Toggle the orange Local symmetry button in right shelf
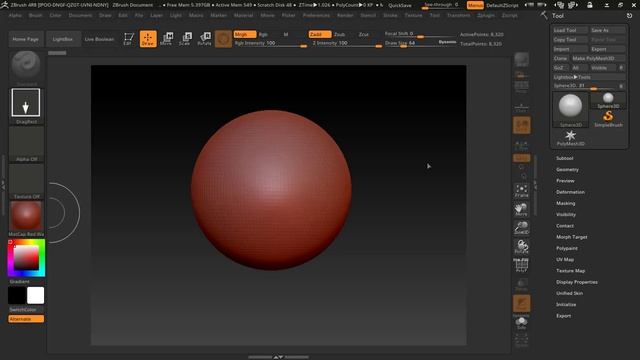Viewport: 640px width, 360px height. (x=522, y=125)
